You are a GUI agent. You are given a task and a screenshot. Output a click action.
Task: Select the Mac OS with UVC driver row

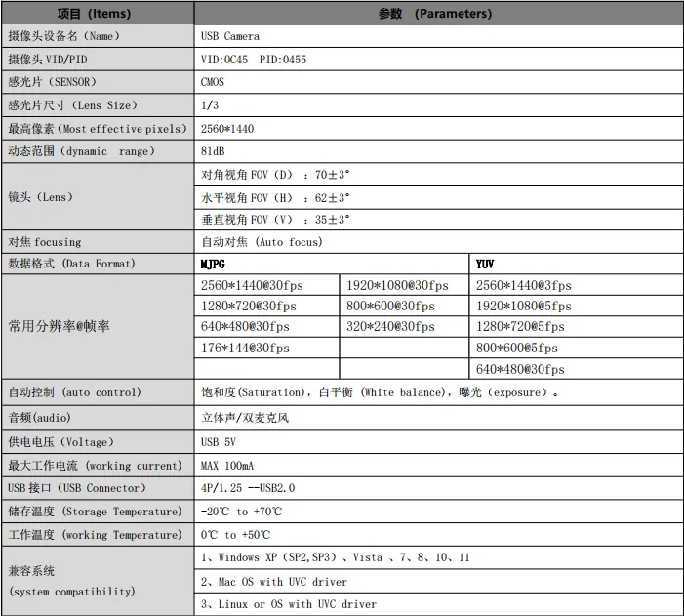click(x=274, y=582)
